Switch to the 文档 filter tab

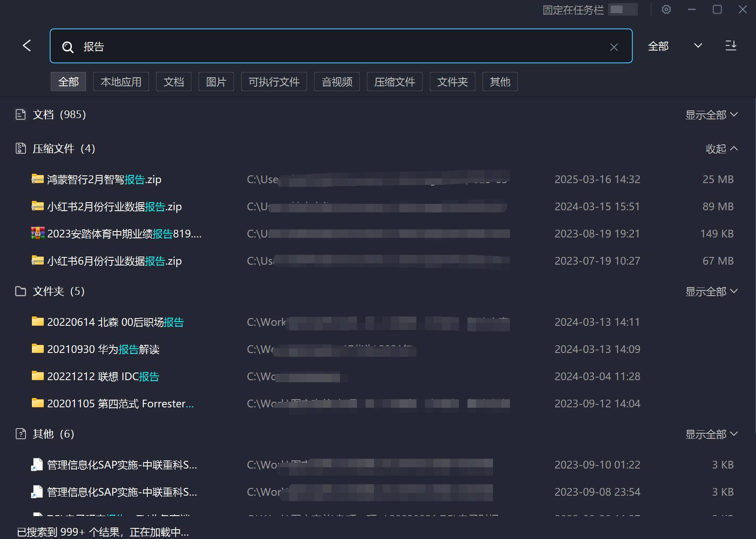click(x=173, y=82)
